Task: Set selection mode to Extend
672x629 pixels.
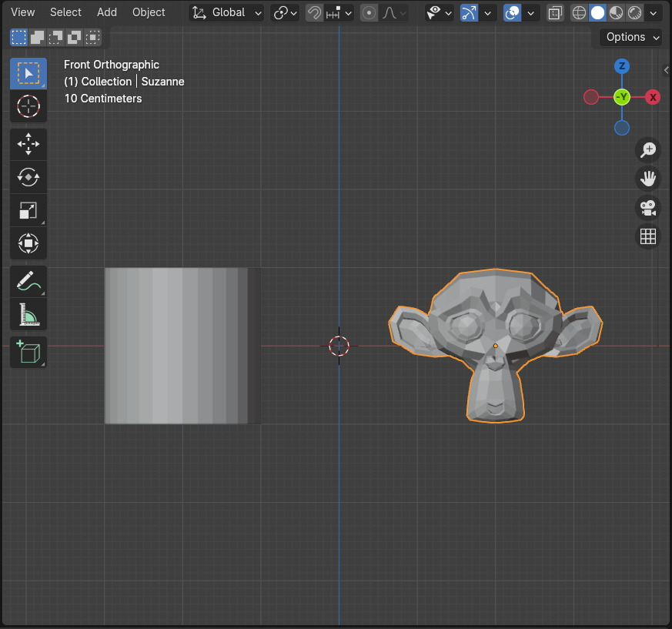Action: (x=37, y=37)
